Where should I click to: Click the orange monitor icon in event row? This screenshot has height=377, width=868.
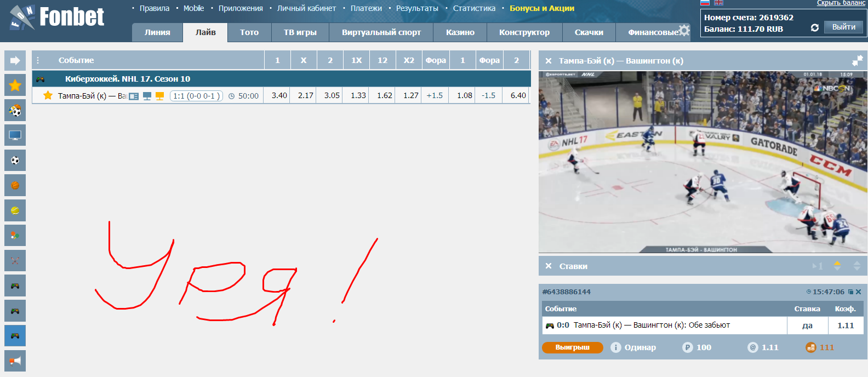(160, 96)
